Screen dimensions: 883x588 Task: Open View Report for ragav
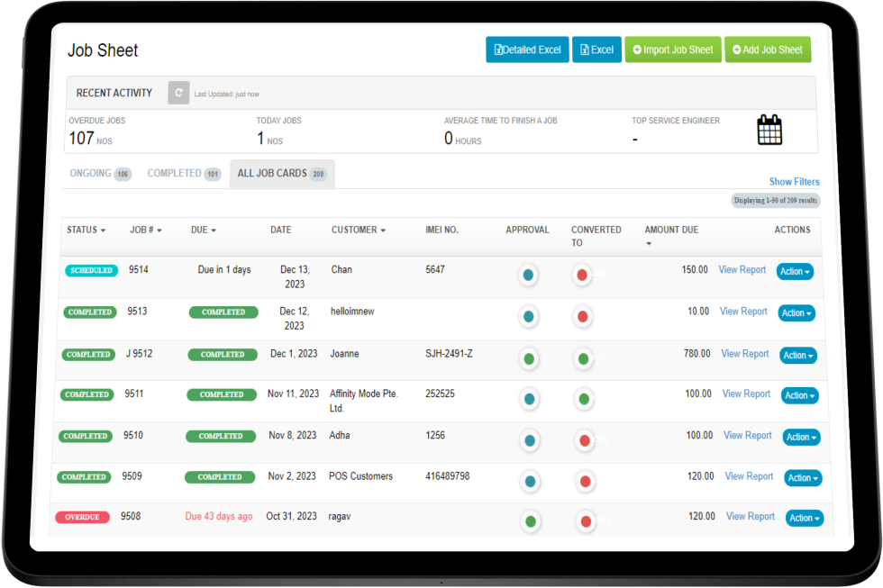pyautogui.click(x=750, y=516)
